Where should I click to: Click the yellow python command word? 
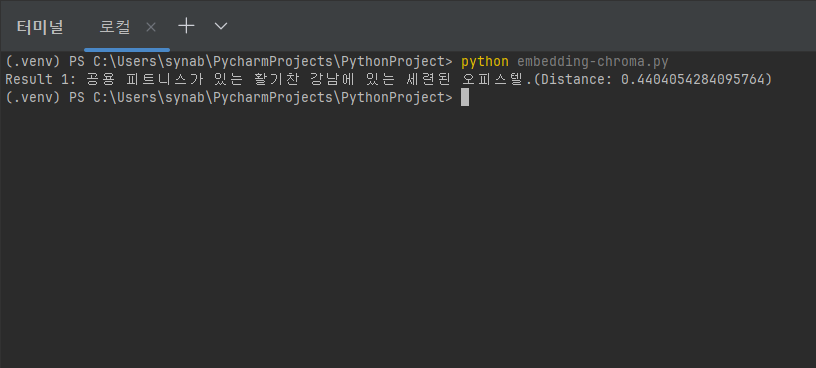click(484, 62)
